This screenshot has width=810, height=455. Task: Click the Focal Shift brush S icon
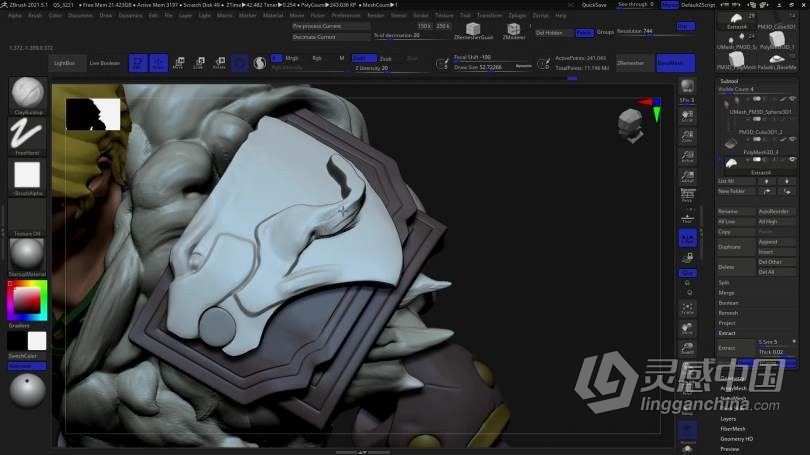(443, 63)
